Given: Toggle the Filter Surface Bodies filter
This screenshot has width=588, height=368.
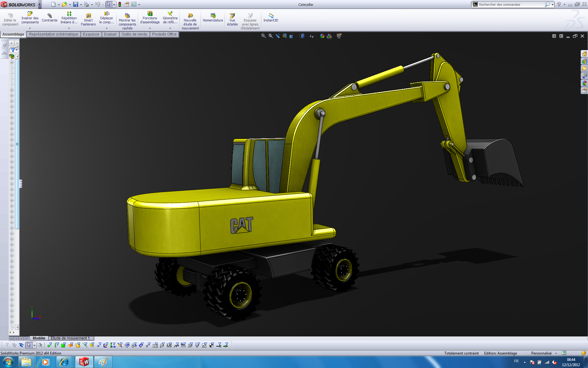Looking at the screenshot, I should coord(71,345).
